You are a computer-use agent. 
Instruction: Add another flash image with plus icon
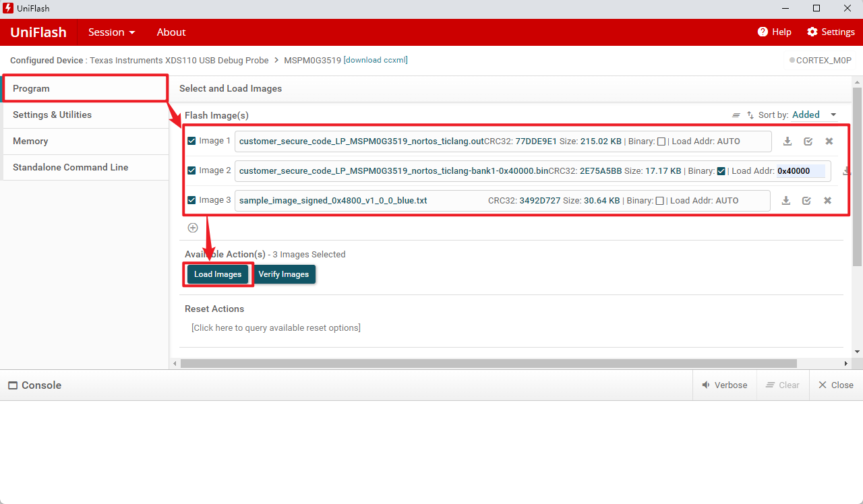coord(193,228)
